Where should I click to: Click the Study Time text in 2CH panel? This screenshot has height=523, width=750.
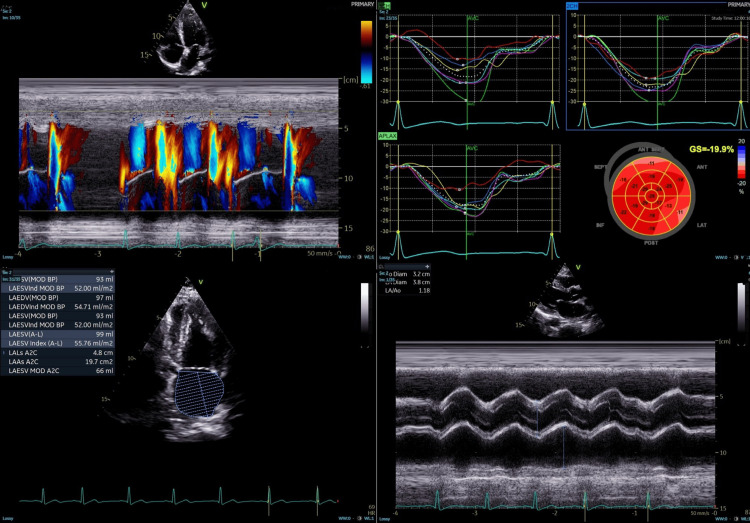click(730, 18)
